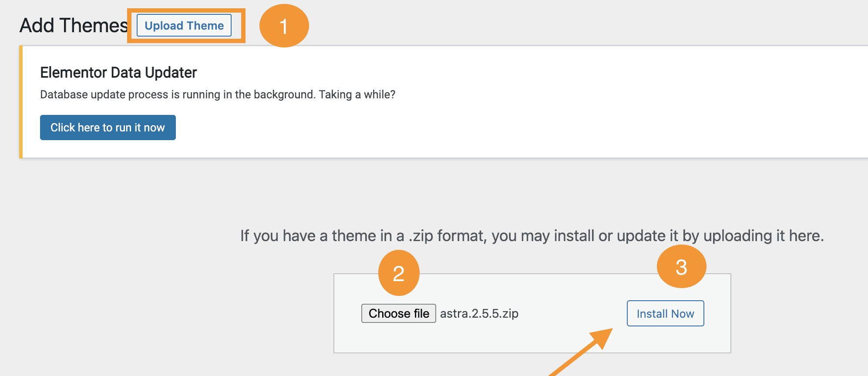Click the orange step 1 annotation circle
868x376 pixels.
pos(284,25)
